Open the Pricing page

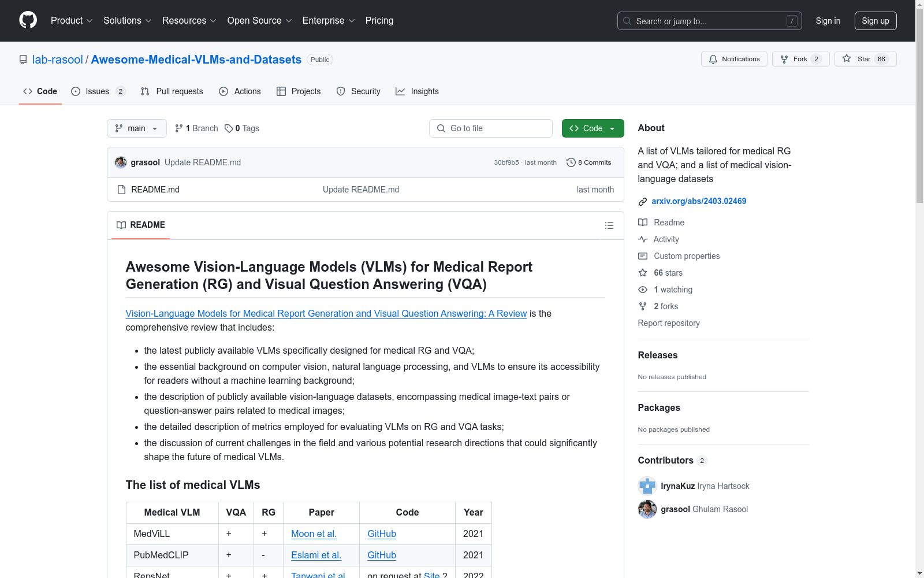[379, 21]
